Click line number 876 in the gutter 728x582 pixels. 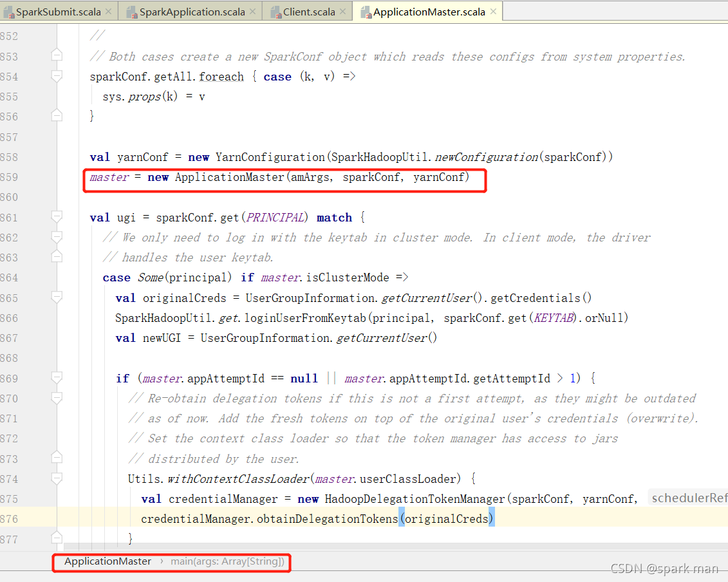[9, 519]
